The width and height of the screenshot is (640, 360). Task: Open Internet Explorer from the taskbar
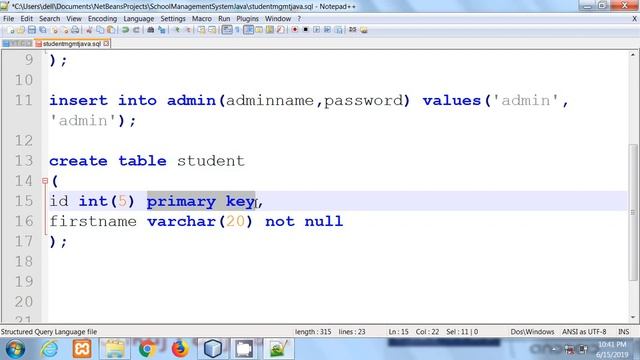point(49,349)
